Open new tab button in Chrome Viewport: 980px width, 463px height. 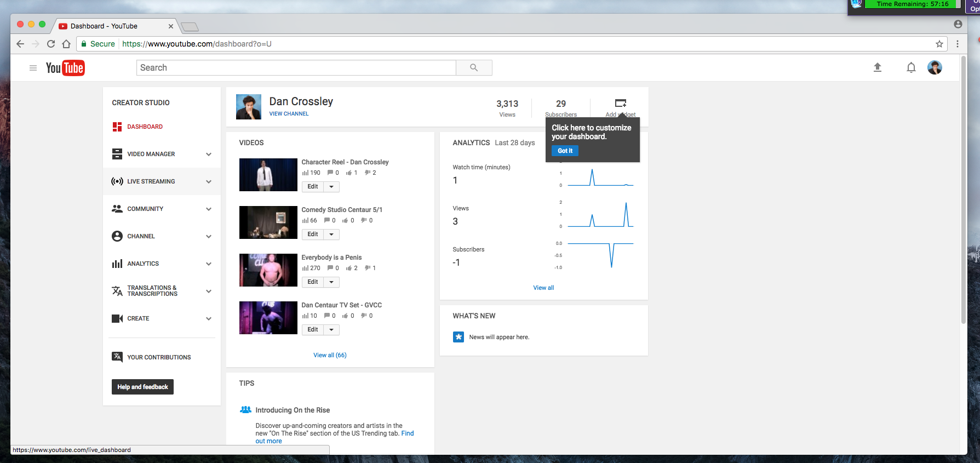click(190, 27)
